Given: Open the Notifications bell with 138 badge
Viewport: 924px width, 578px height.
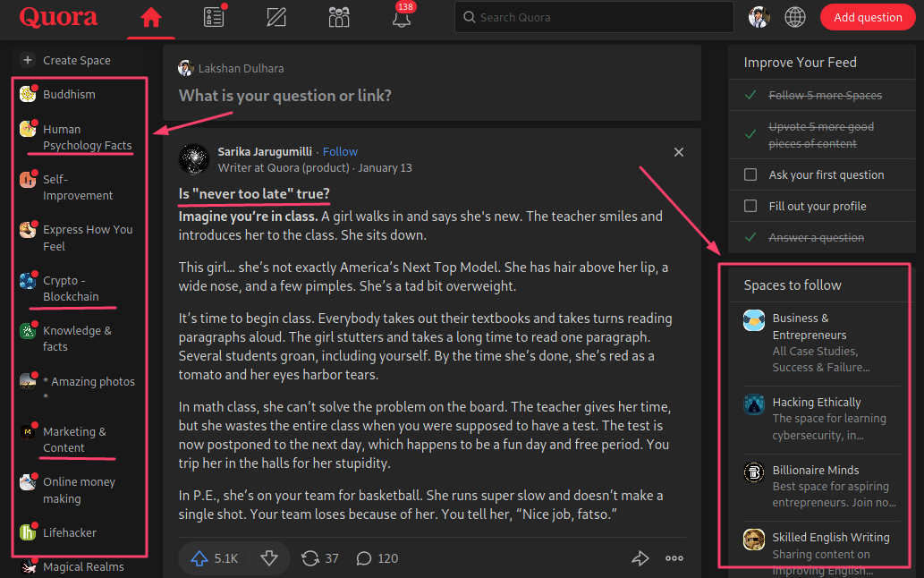Looking at the screenshot, I should tap(402, 17).
